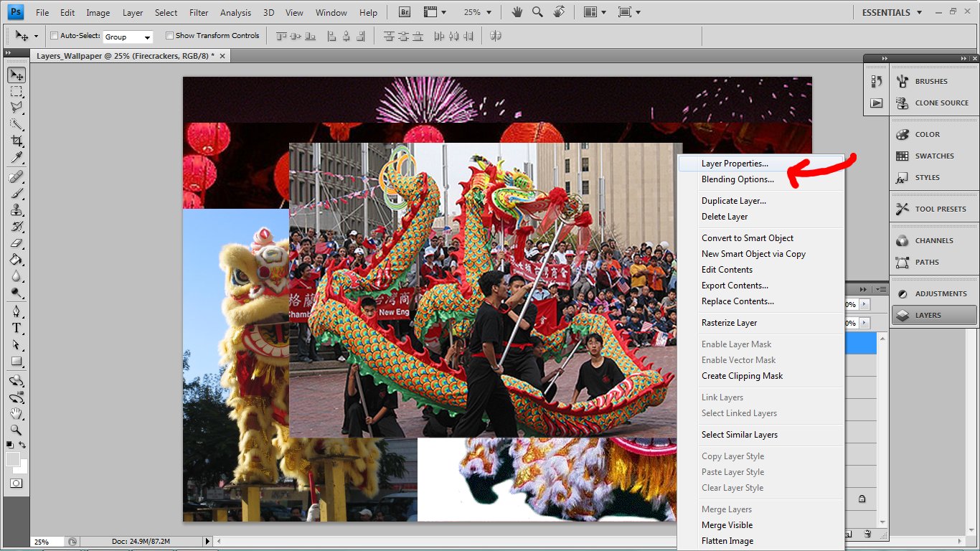Enable Show Transform Controls checkbox

(169, 36)
